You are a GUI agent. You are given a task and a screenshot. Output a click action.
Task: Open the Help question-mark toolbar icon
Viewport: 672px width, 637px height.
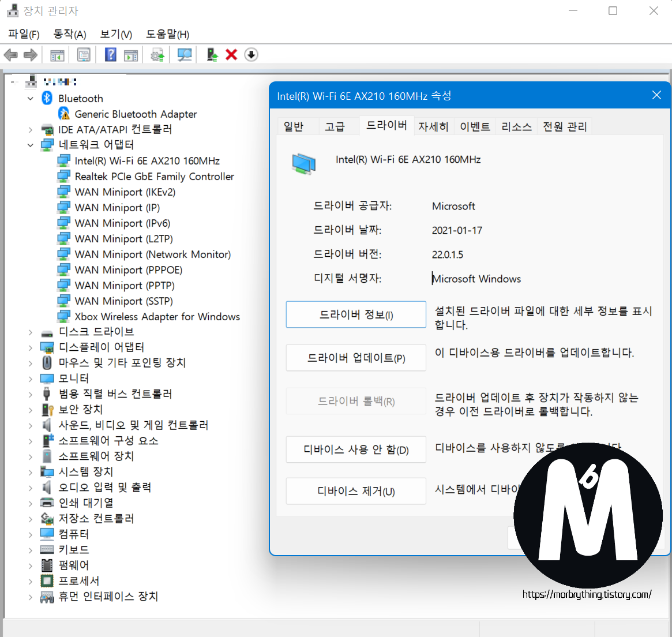[111, 55]
